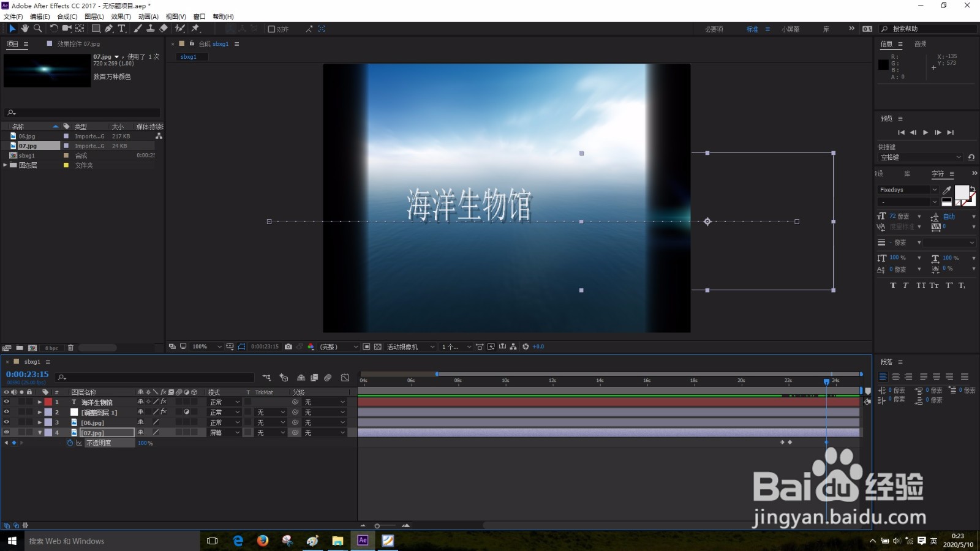Viewport: 980px width, 551px height.
Task: Open the (完整) resolution dropdown
Action: [339, 347]
